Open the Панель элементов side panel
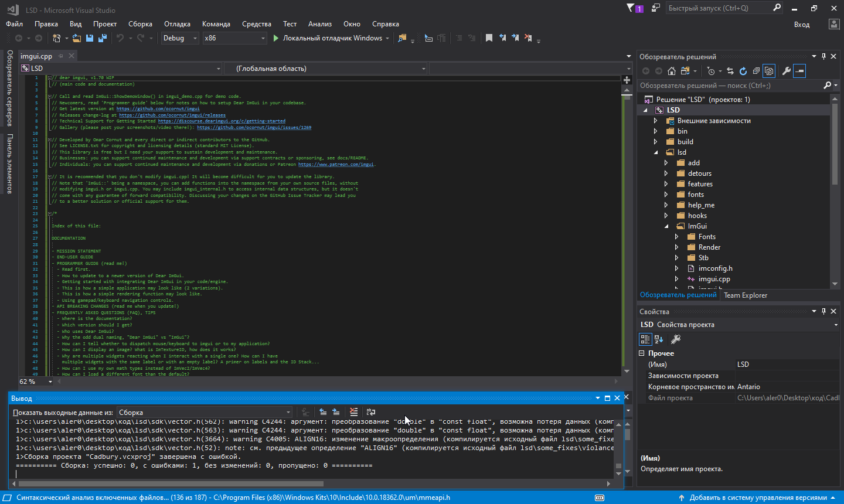 point(10,164)
